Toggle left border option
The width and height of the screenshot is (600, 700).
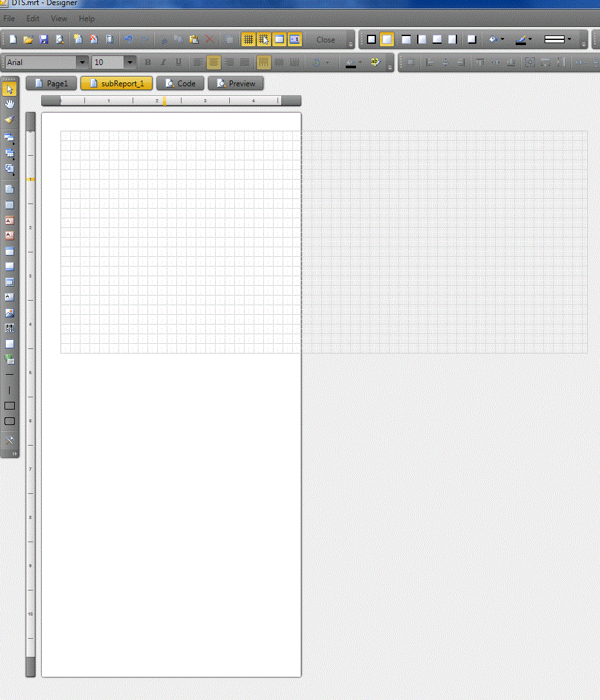tap(422, 39)
